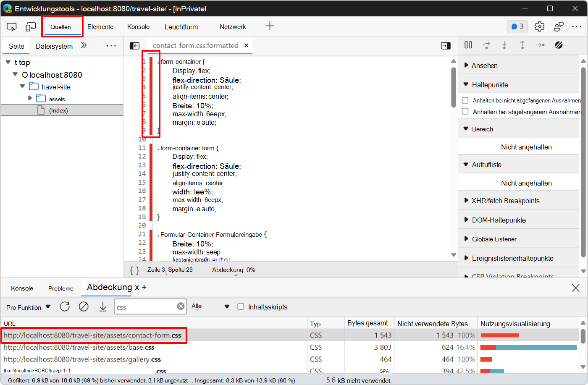The height and width of the screenshot is (385, 588).
Task: Clear coverage results icon
Action: pyautogui.click(x=84, y=307)
